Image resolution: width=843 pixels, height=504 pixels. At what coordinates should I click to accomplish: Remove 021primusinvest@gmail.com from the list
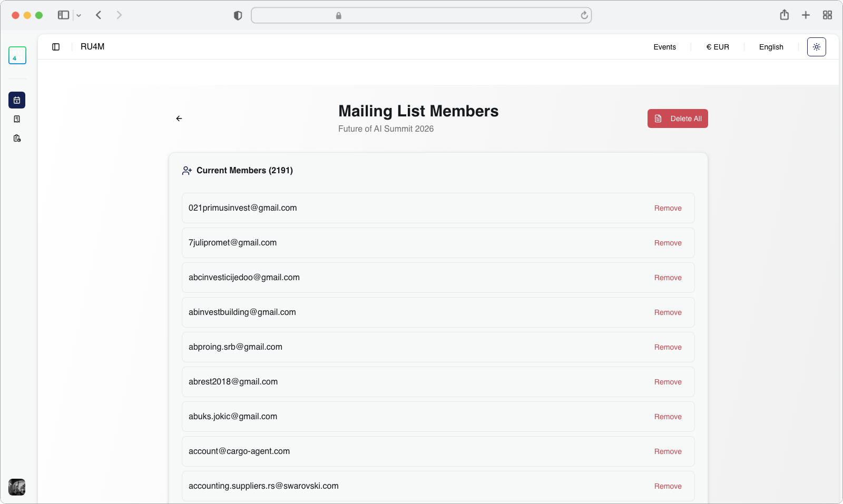[x=668, y=208]
